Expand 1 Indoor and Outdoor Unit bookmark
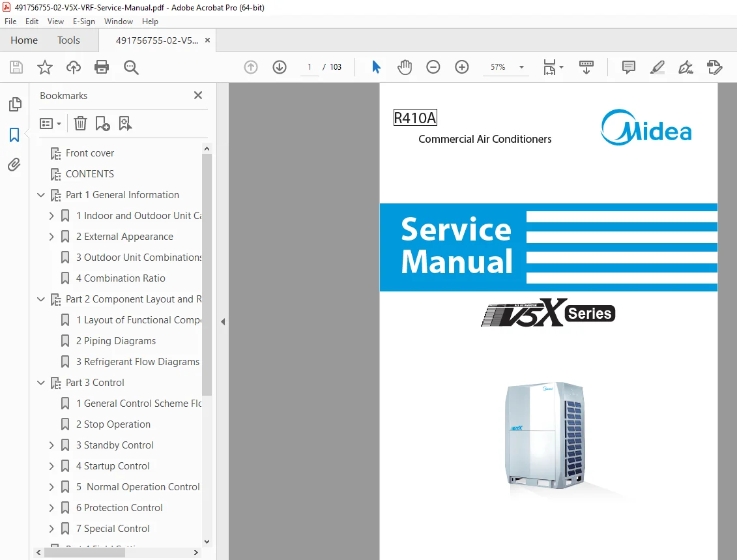Screen dimensions: 737x560 point(51,216)
